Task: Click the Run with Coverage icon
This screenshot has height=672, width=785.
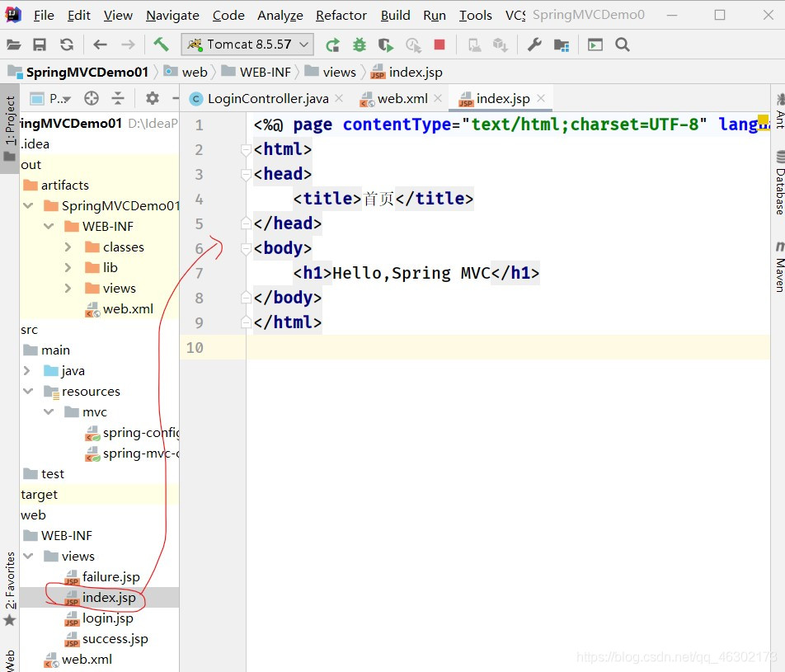Action: 386,45
